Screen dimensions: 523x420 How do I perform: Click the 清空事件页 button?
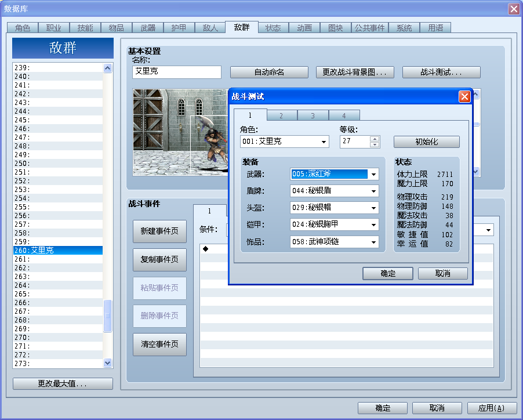tap(159, 344)
